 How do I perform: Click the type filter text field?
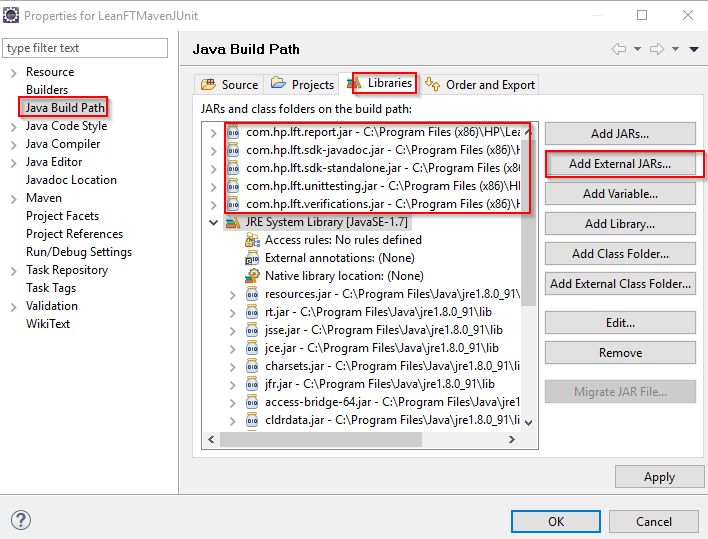coord(85,48)
